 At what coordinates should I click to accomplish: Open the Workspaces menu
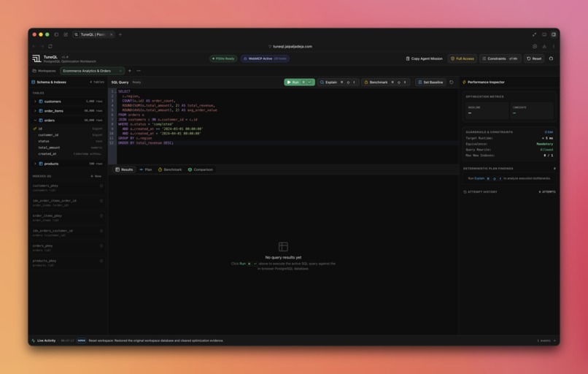point(45,71)
